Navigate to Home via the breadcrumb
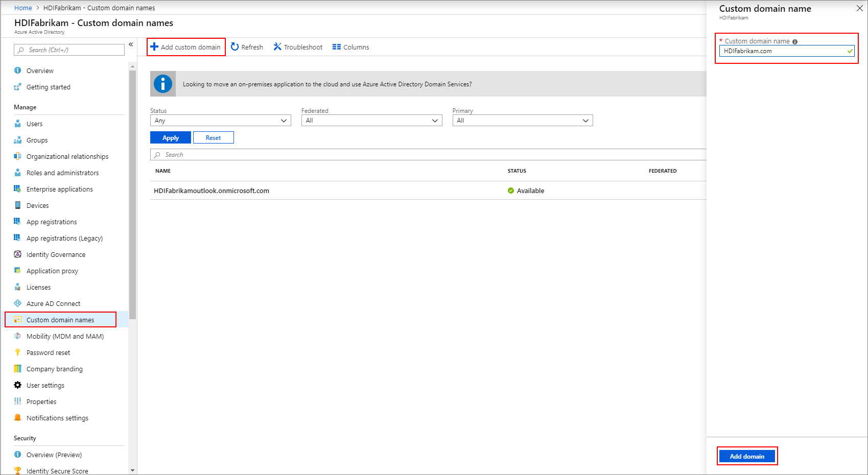Image resolution: width=868 pixels, height=475 pixels. (23, 8)
